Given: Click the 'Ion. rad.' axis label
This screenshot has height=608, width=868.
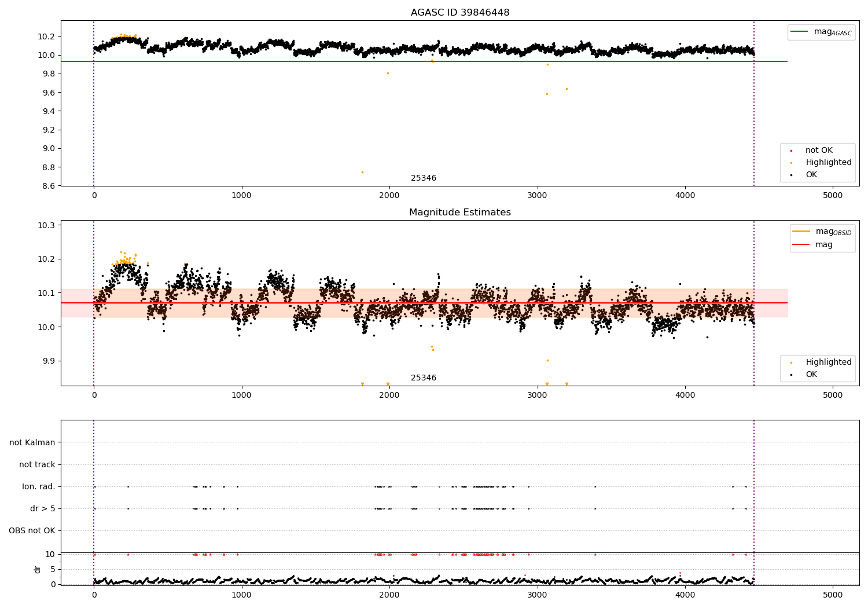Looking at the screenshot, I should tap(39, 486).
